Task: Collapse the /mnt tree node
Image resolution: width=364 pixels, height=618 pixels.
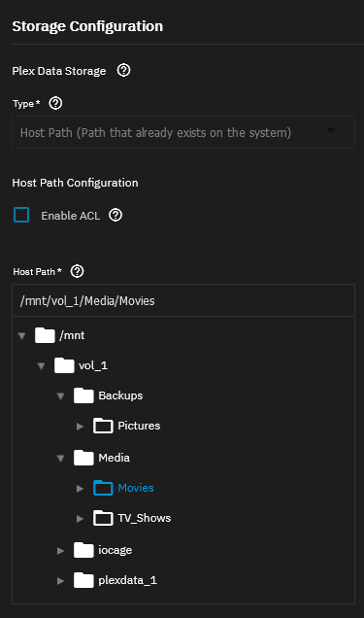Action: [x=21, y=336]
